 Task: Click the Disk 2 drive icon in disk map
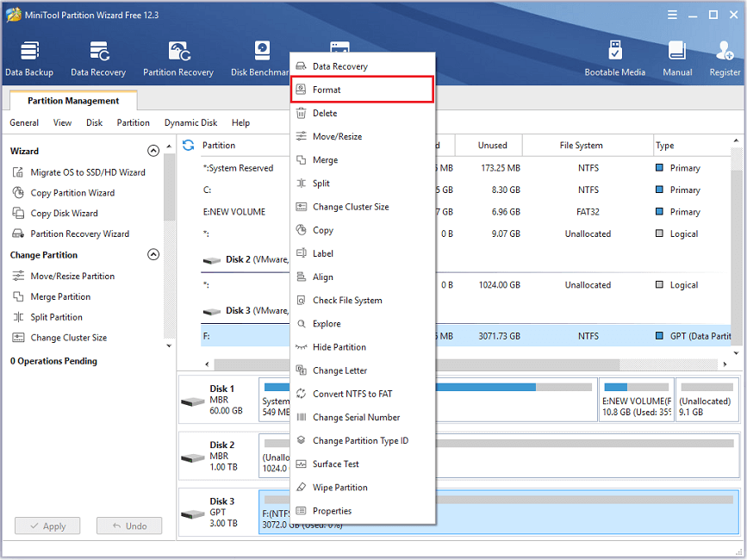[x=192, y=458]
